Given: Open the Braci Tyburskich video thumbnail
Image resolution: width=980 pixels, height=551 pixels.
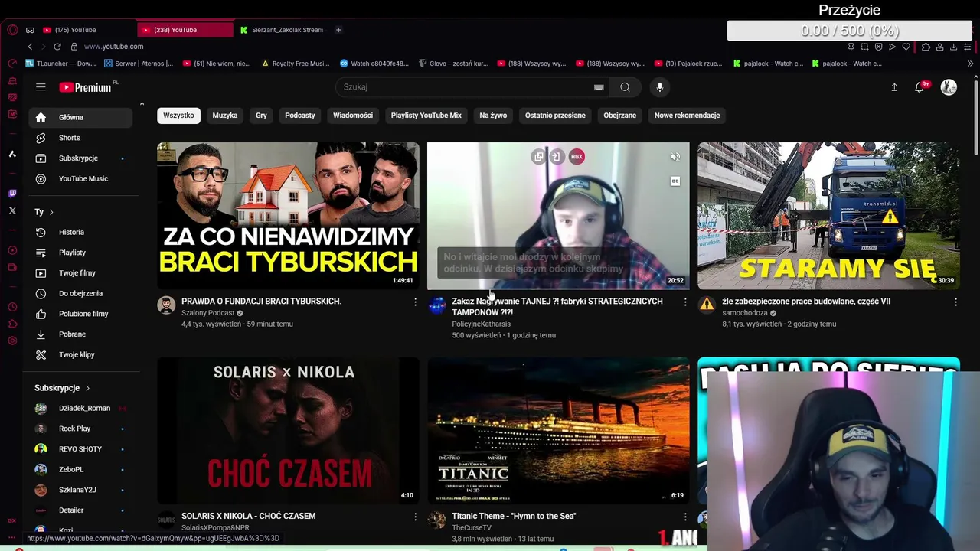Looking at the screenshot, I should [288, 216].
